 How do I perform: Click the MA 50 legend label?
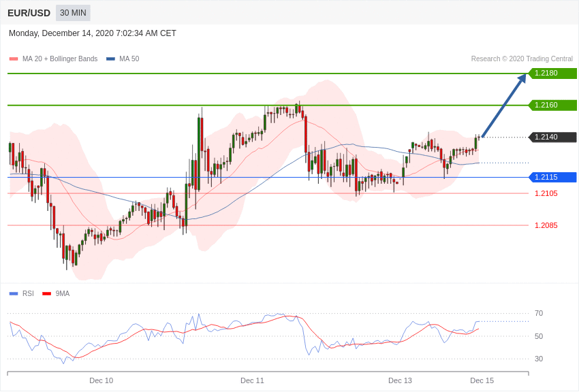click(129, 59)
